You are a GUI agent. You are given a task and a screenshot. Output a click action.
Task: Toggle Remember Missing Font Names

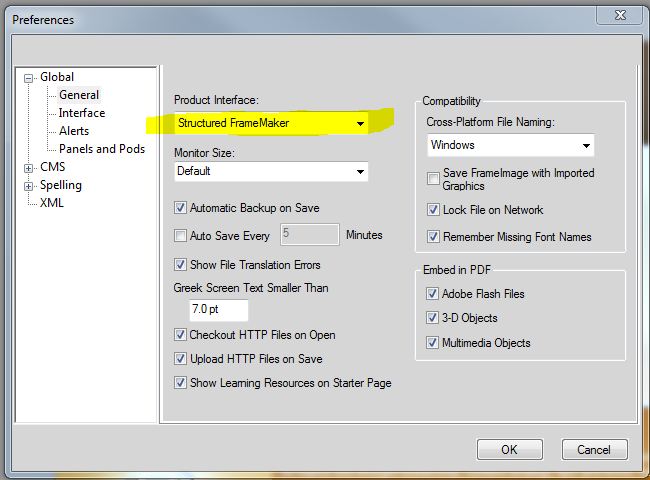click(x=433, y=236)
